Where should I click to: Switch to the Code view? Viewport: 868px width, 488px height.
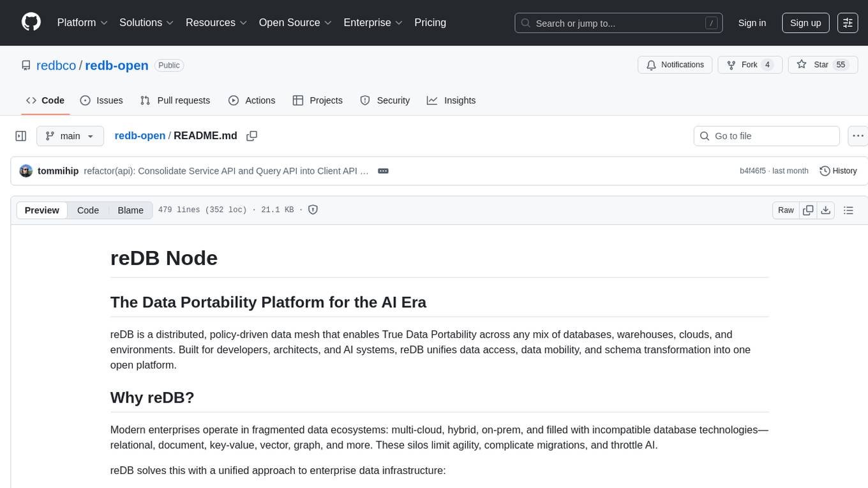(88, 210)
